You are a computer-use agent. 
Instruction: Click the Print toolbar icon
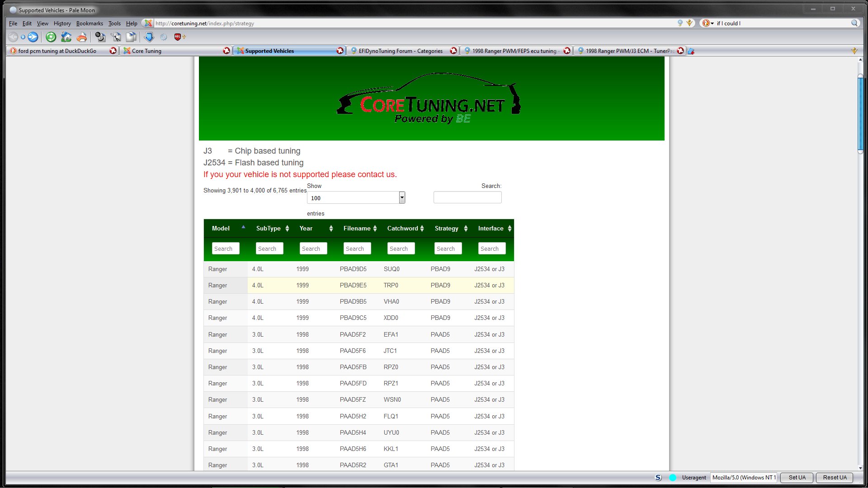82,37
